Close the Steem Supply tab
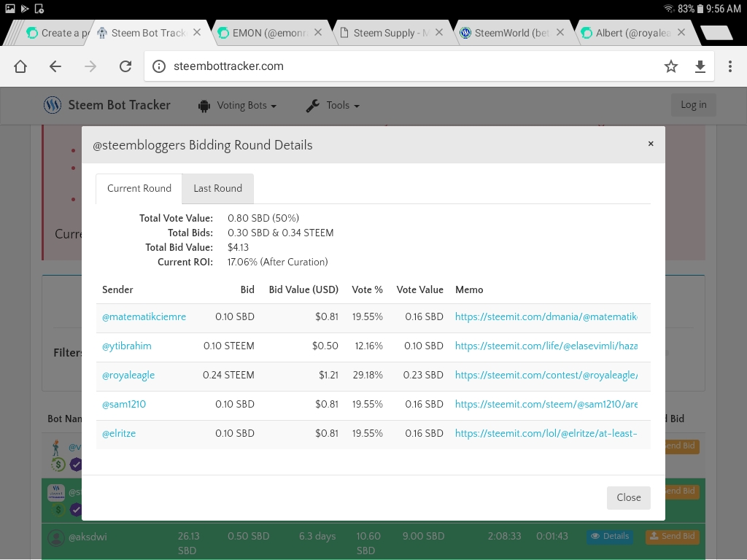 pyautogui.click(x=439, y=32)
